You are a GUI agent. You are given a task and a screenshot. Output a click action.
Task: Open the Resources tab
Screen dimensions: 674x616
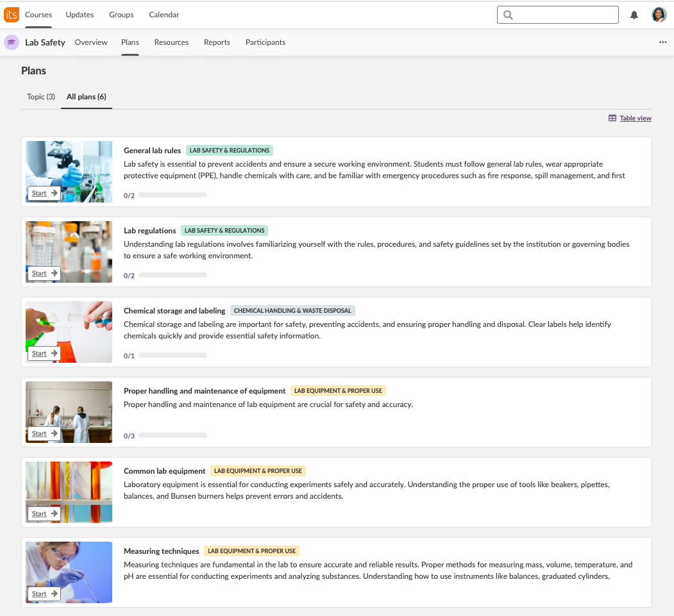[x=171, y=42]
